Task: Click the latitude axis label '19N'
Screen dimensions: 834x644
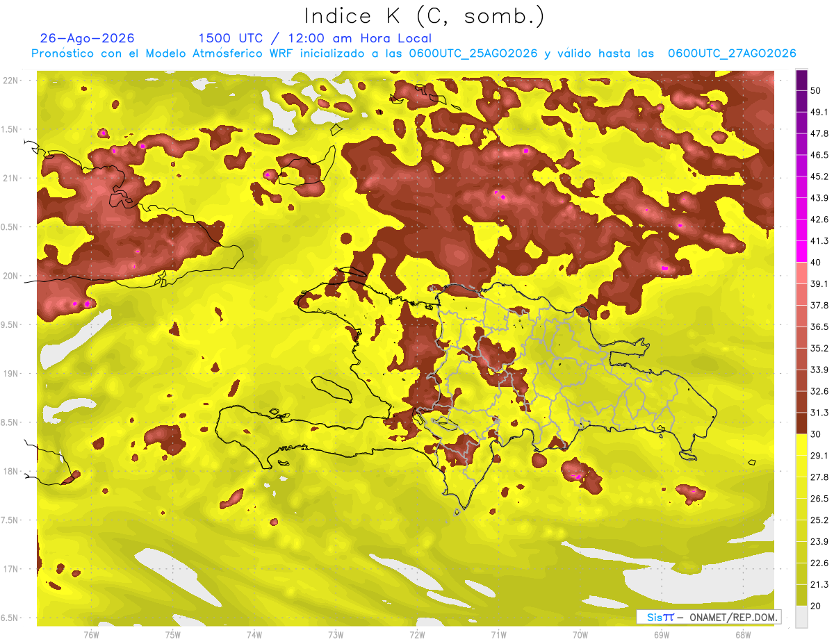Action: (x=11, y=374)
